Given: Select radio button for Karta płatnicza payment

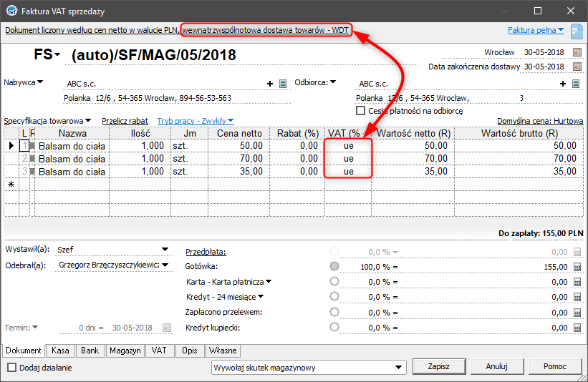Looking at the screenshot, I should [x=334, y=282].
